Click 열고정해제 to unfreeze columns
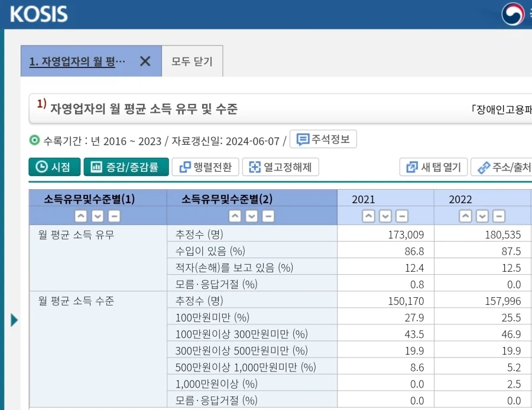 281,167
